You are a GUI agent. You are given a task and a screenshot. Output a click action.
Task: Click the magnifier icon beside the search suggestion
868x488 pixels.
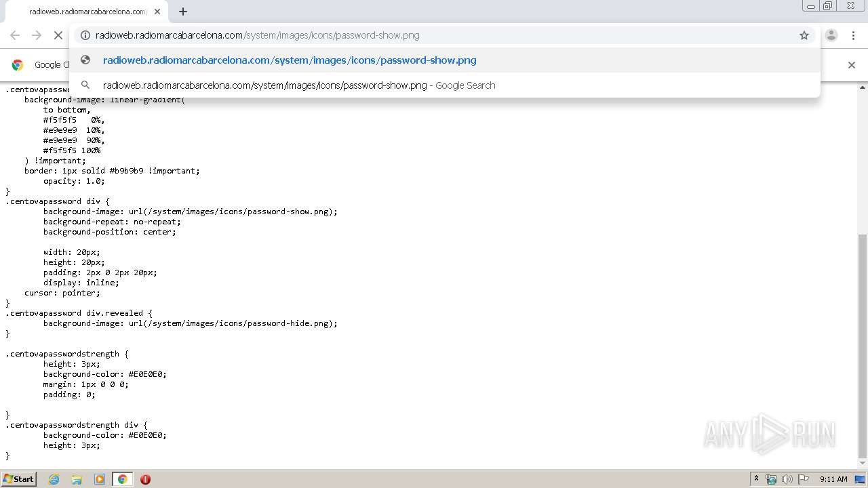85,85
